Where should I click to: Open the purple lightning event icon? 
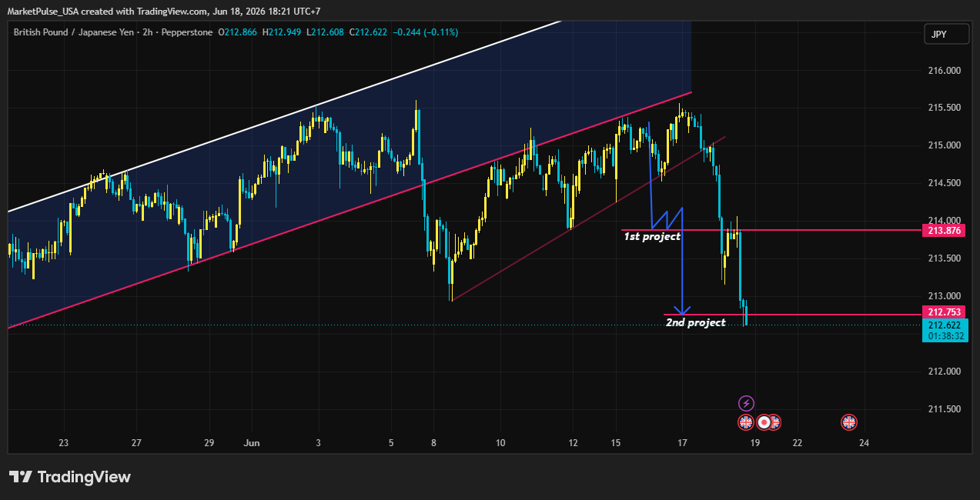pos(746,403)
